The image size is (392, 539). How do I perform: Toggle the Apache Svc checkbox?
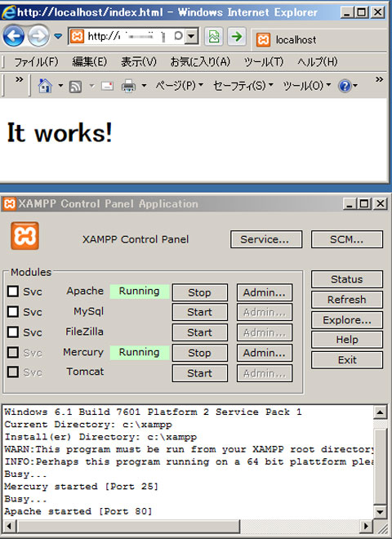[13, 292]
